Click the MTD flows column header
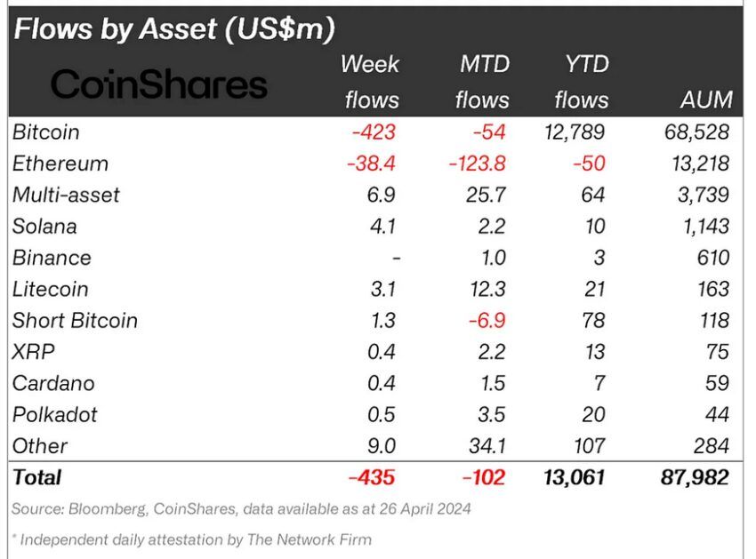This screenshot has height=559, width=756. (x=482, y=82)
